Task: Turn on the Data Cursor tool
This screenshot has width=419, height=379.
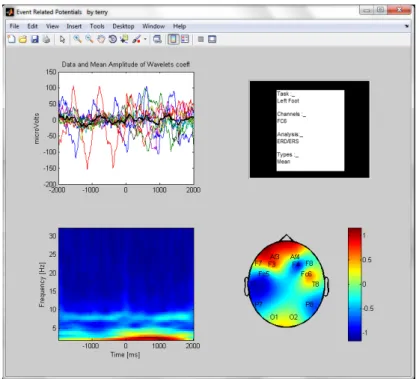Action: coord(124,39)
